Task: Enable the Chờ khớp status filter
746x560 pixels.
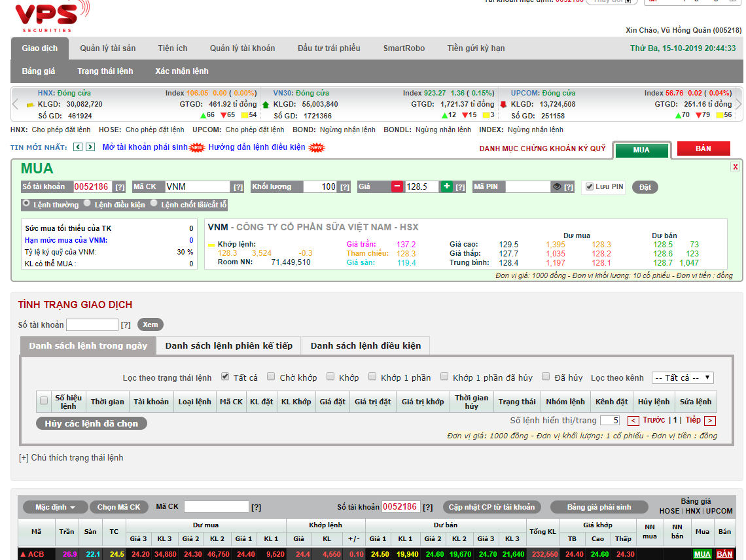Action: (x=271, y=377)
